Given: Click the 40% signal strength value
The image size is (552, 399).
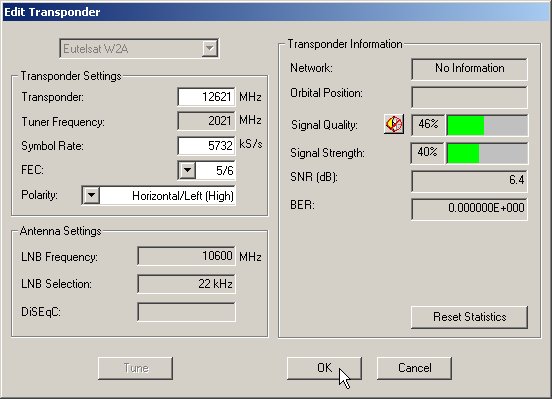Looking at the screenshot, I should click(428, 153).
